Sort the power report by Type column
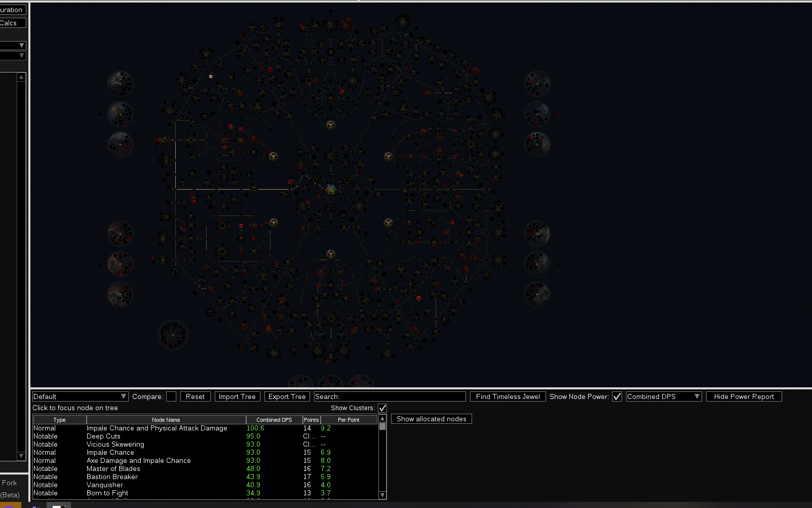 [60, 420]
